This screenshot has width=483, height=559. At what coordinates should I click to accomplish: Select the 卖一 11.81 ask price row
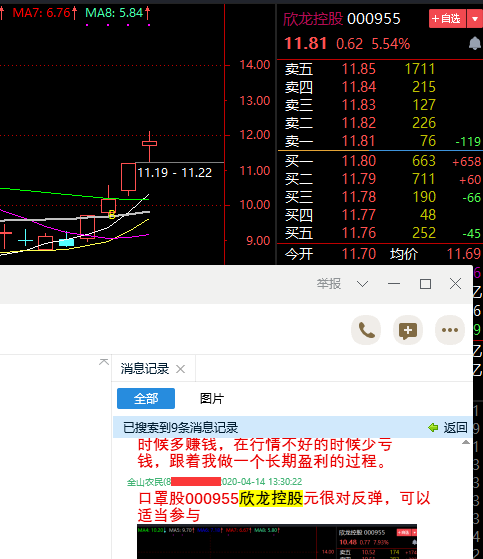click(x=380, y=141)
